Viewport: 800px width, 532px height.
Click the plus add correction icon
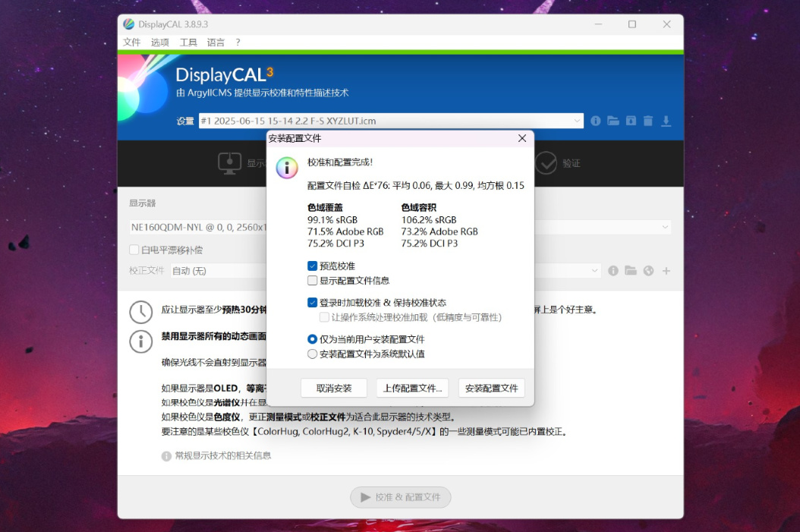(666, 271)
